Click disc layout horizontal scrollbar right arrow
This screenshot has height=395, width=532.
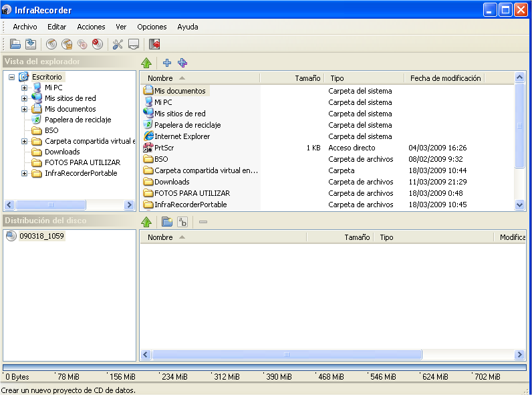(519, 355)
